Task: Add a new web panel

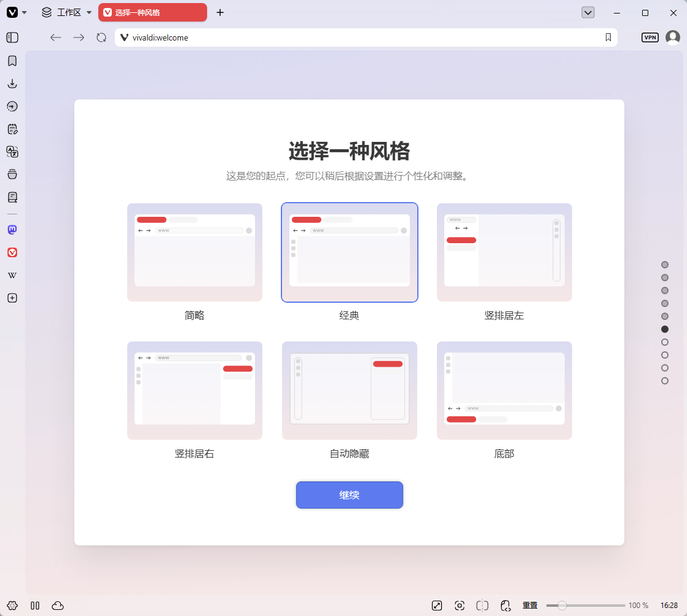Action: point(12,298)
